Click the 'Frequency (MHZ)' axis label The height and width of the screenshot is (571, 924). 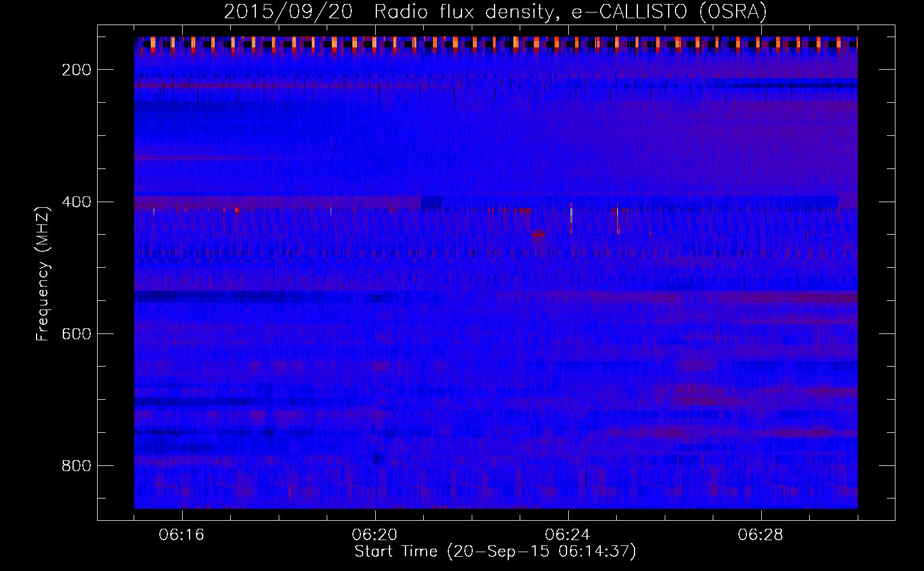coord(43,274)
